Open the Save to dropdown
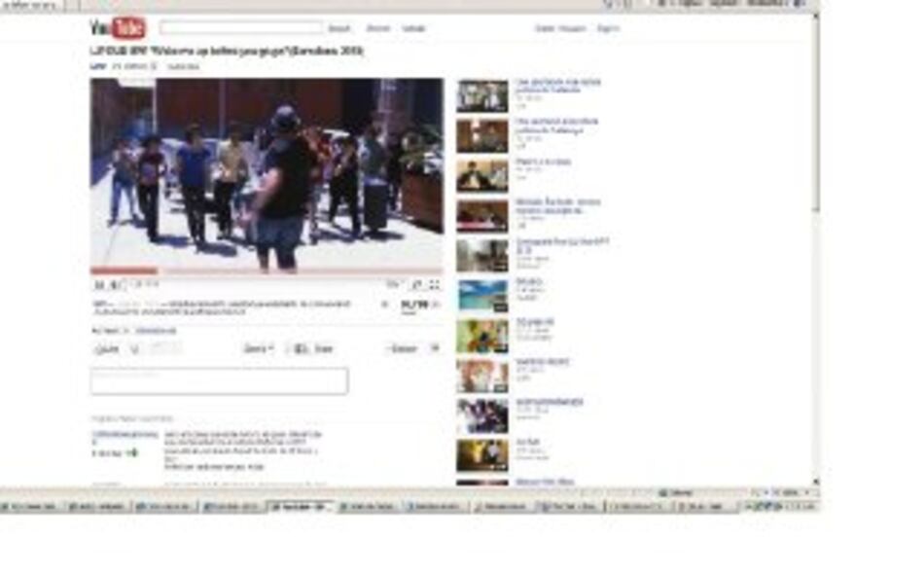Viewport: 924px width, 575px height. coord(258,348)
